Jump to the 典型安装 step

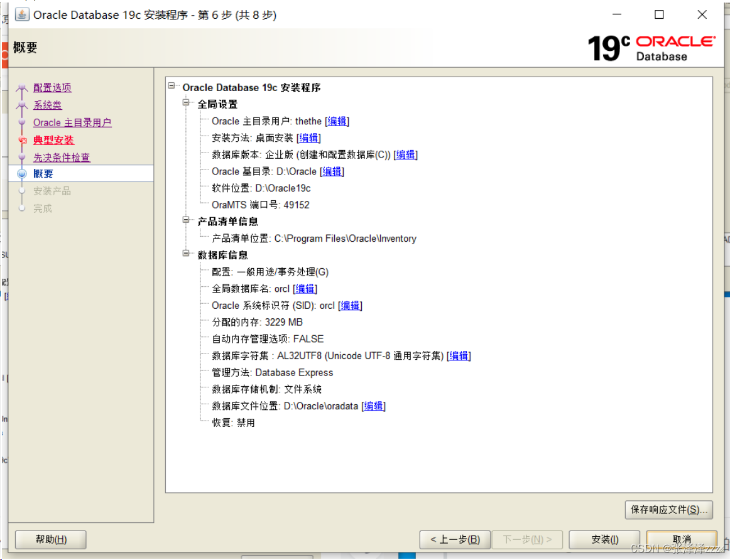click(53, 140)
